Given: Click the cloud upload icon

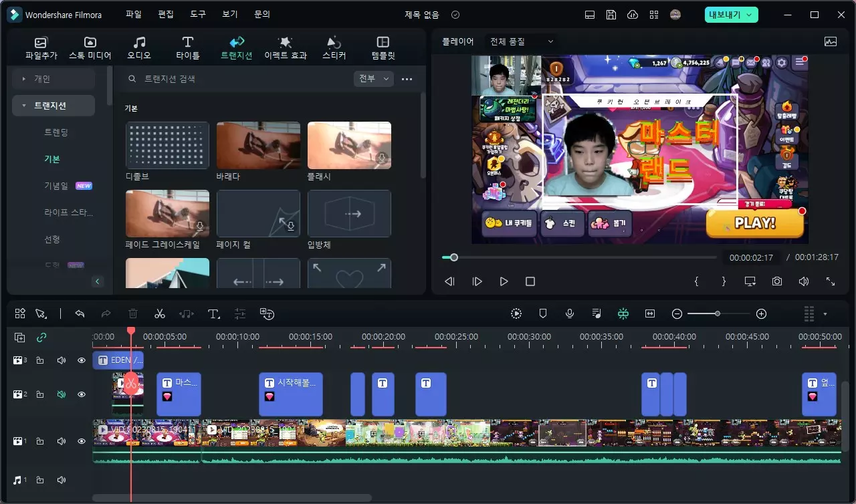Looking at the screenshot, I should pyautogui.click(x=633, y=15).
